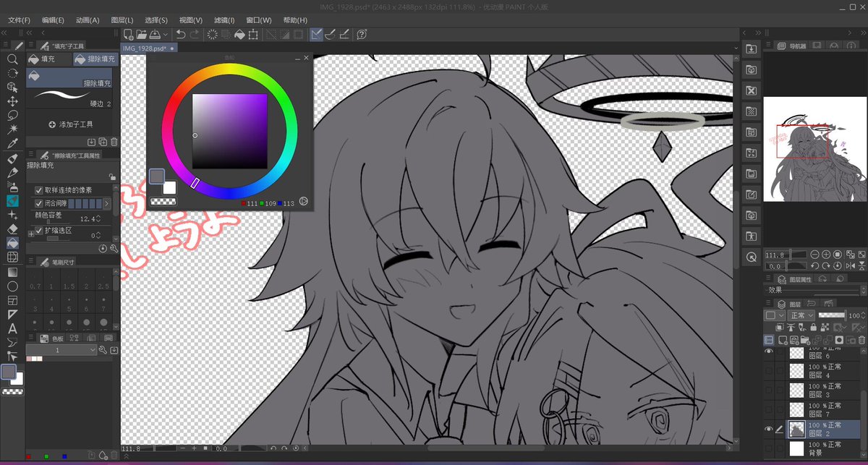Viewport: 868px width, 465px height.
Task: Open the 滤镜(I) menu
Action: tap(224, 20)
